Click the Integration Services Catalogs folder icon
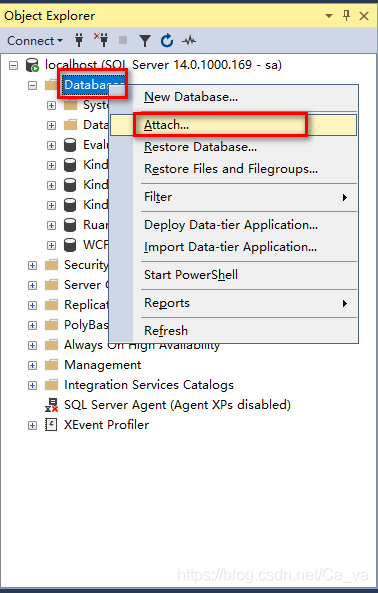378x593 pixels. [x=51, y=385]
